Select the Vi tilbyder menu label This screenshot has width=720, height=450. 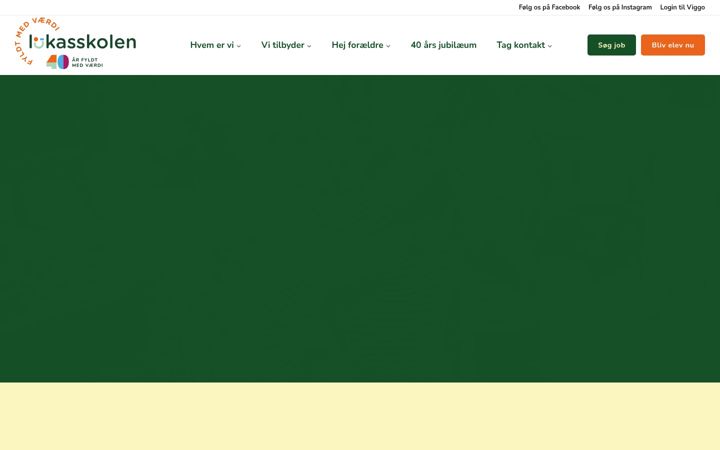(283, 45)
